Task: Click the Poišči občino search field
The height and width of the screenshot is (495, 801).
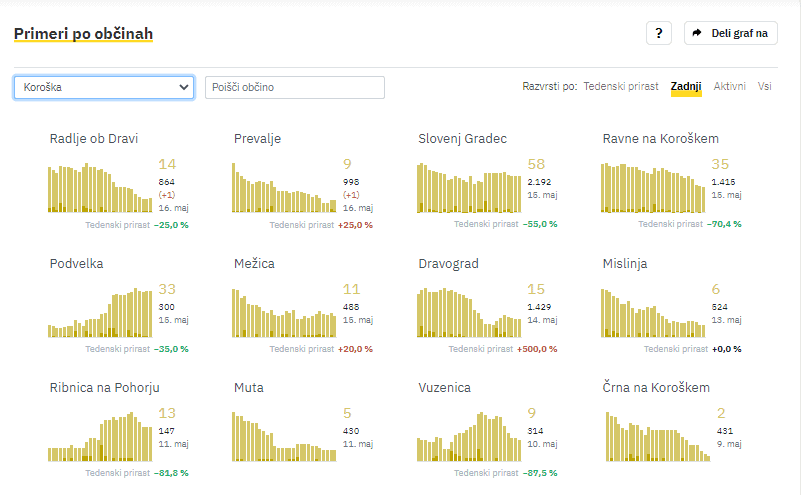Action: 294,87
